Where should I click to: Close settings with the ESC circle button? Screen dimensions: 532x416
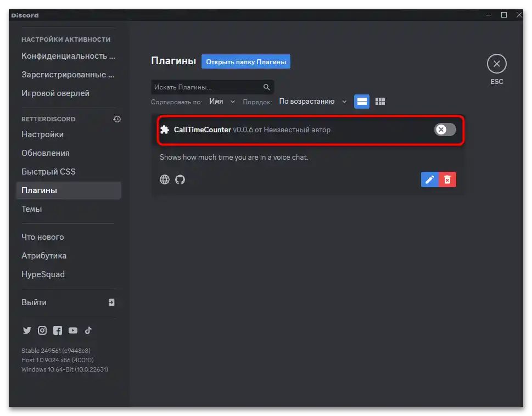tap(497, 64)
